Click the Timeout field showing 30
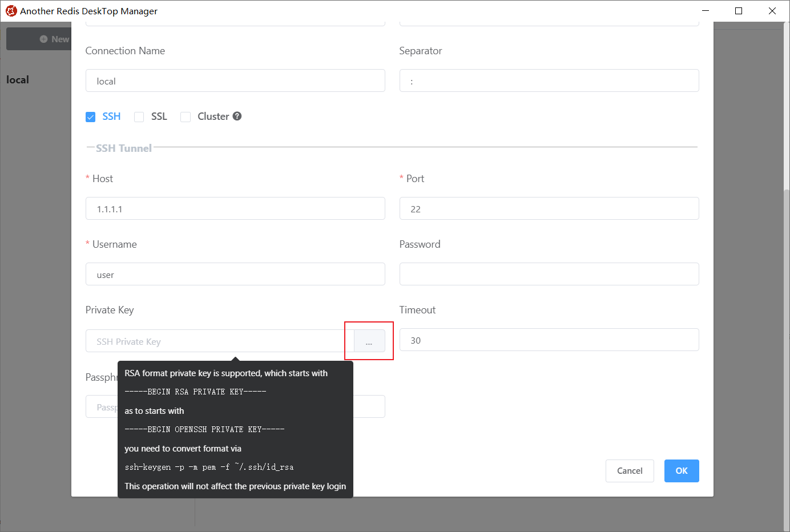 point(549,340)
